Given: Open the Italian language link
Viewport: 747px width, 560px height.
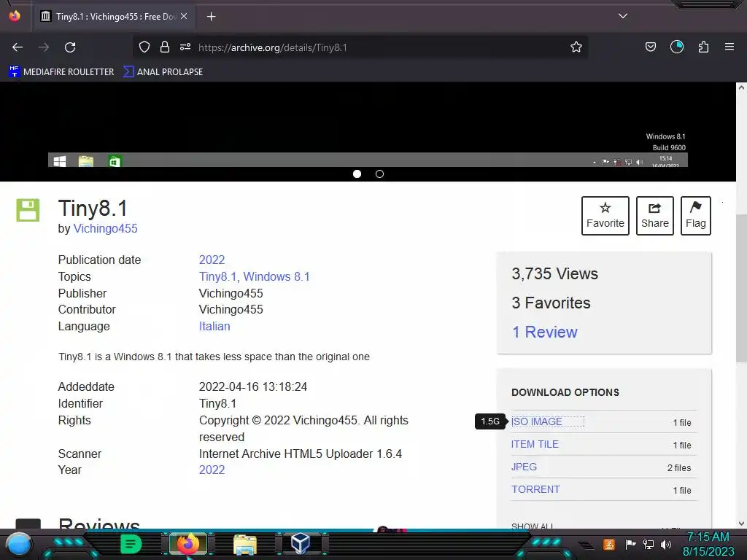Looking at the screenshot, I should [214, 326].
